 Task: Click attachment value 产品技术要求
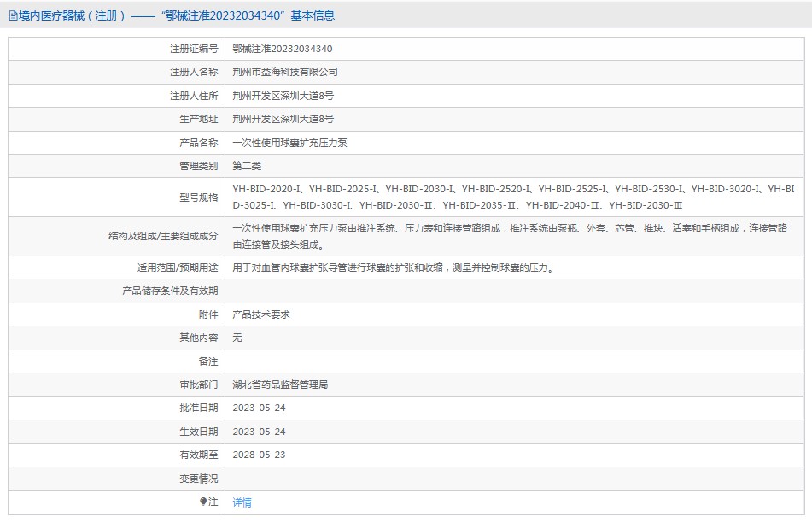[x=261, y=314]
